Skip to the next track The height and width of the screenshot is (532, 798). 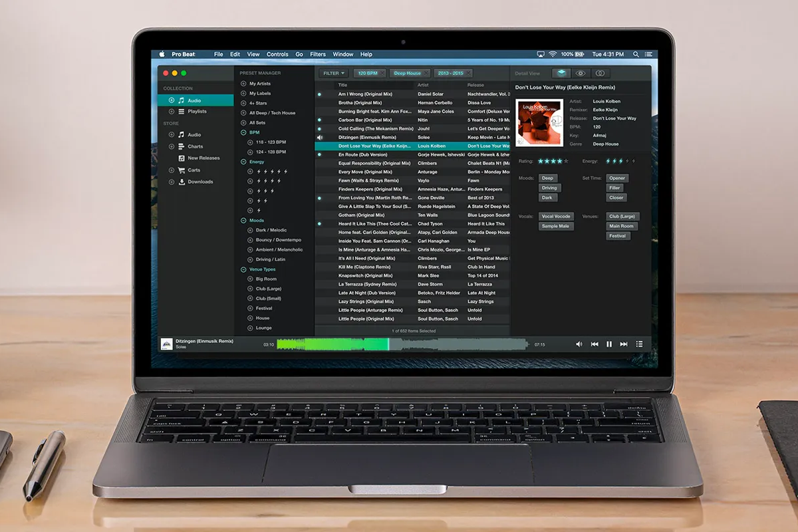click(x=624, y=344)
